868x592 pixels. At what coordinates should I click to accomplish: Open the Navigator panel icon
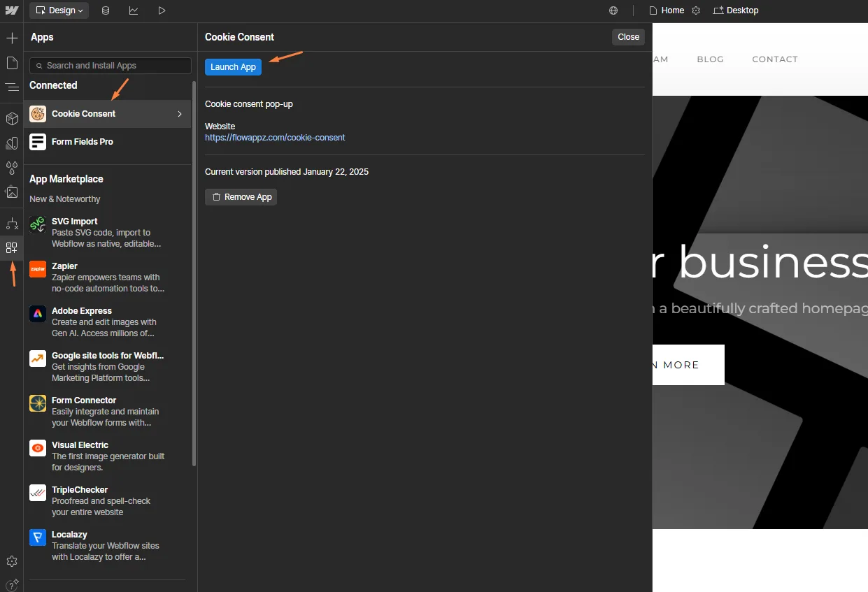(x=12, y=87)
